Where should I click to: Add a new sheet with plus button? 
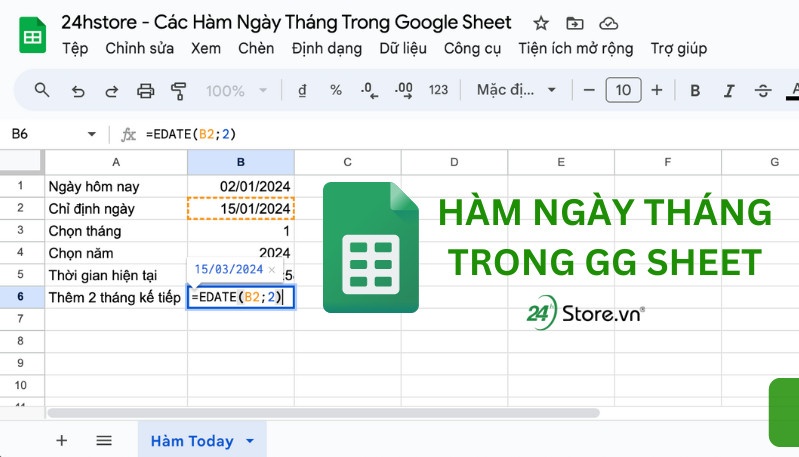(62, 441)
